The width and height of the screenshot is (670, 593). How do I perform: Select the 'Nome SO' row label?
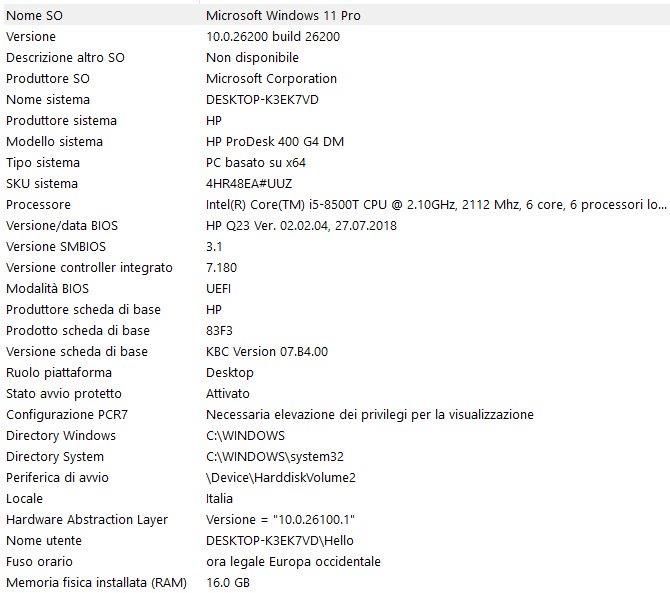[34, 15]
